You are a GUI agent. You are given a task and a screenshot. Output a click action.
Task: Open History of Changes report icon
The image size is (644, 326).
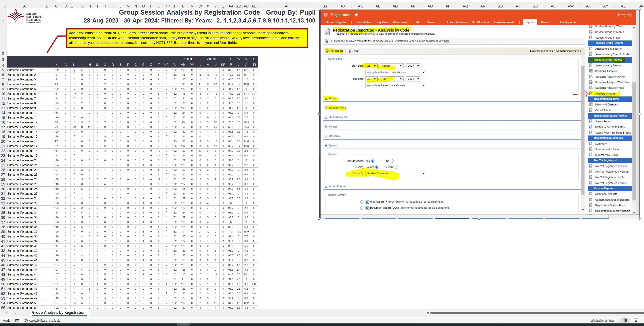click(591, 104)
